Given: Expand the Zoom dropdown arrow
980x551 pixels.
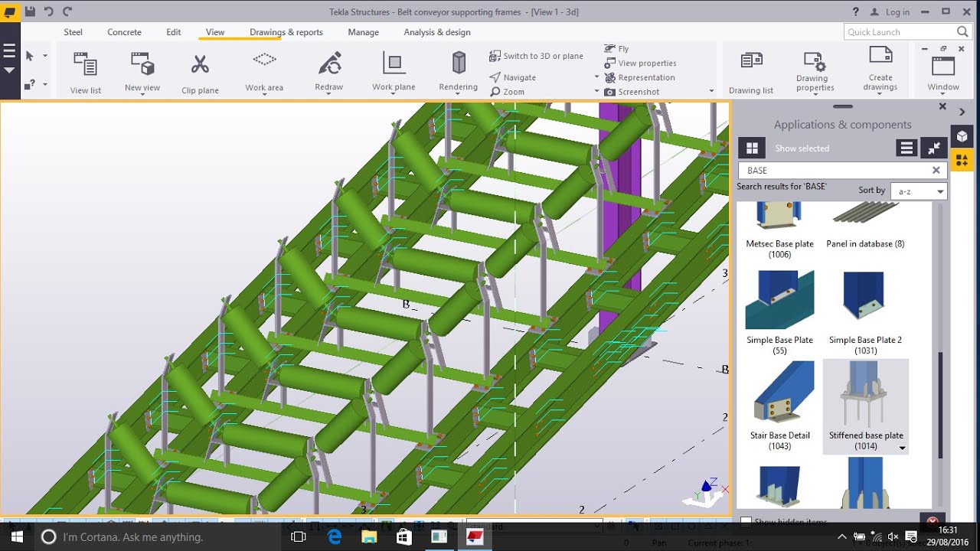Looking at the screenshot, I should point(597,92).
